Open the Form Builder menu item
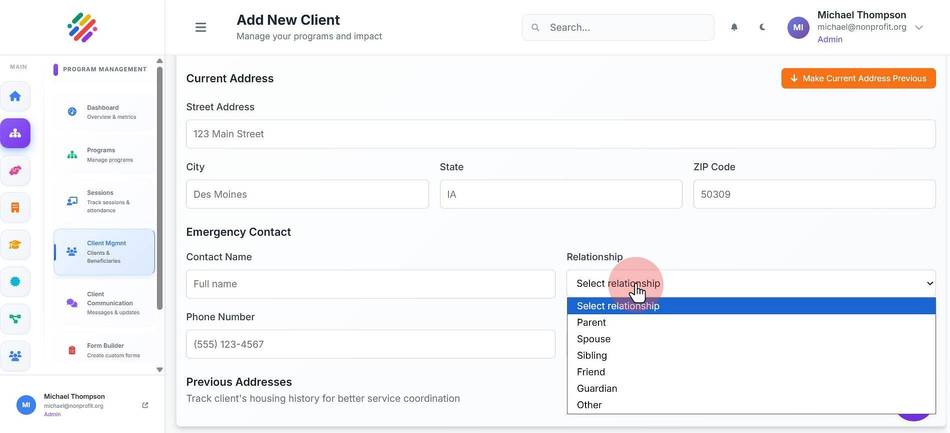This screenshot has height=433, width=950. coord(104,350)
